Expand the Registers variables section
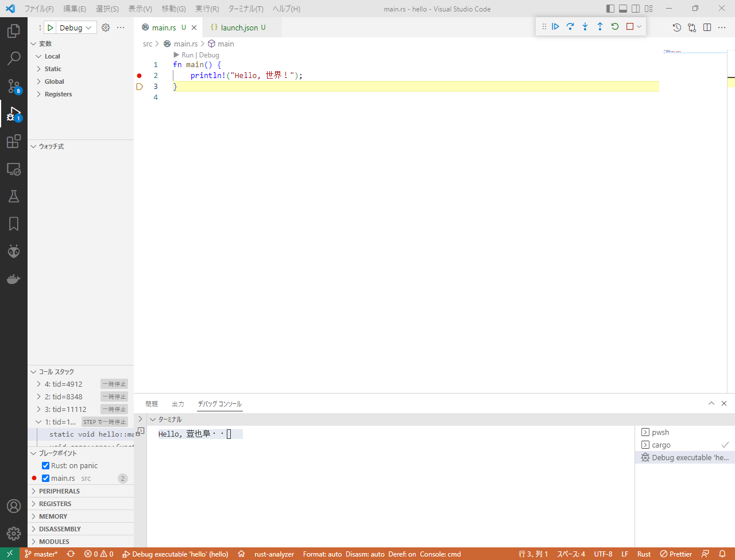 [x=58, y=94]
